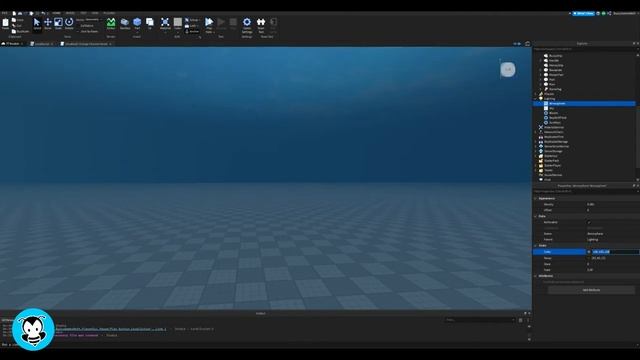Click the Color value input field
This screenshot has height=360, width=640.
click(x=615, y=252)
